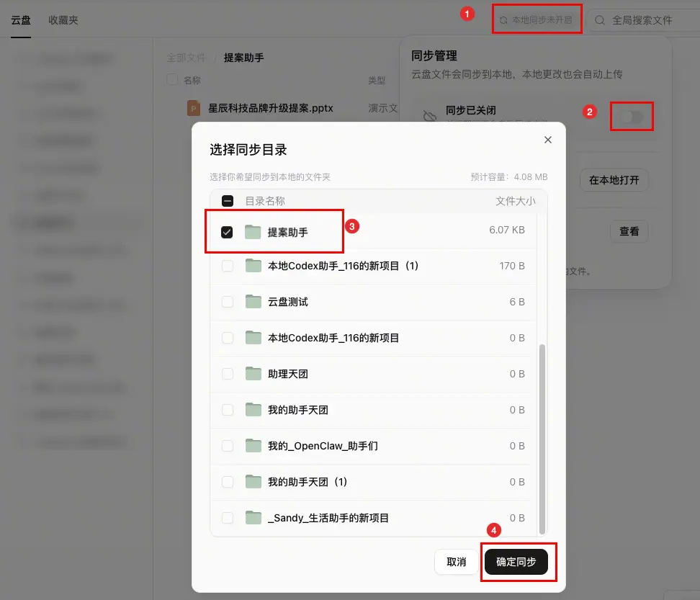Screen dimensions: 700x600
Task: Toggle the select-all 目录名称 checkbox
Action: 228,201
